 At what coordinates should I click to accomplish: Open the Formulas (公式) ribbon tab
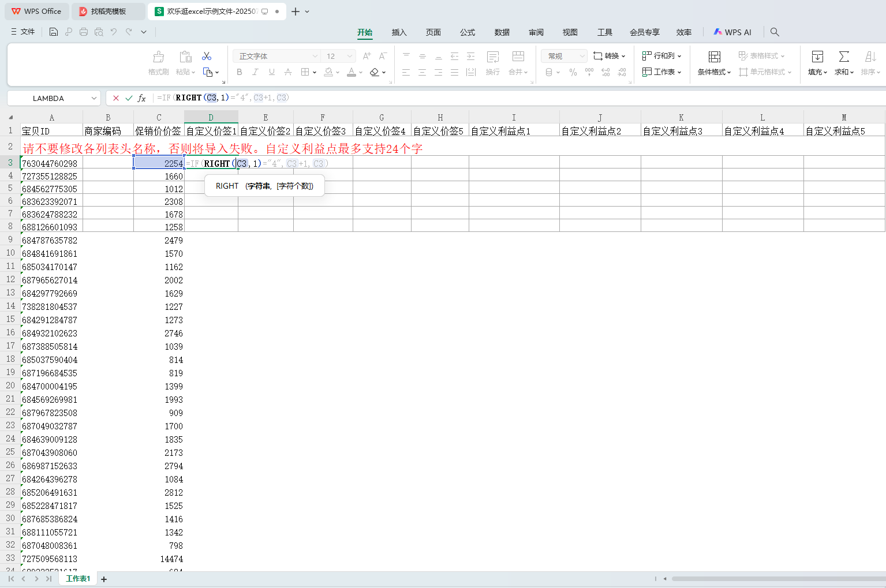[x=467, y=32]
